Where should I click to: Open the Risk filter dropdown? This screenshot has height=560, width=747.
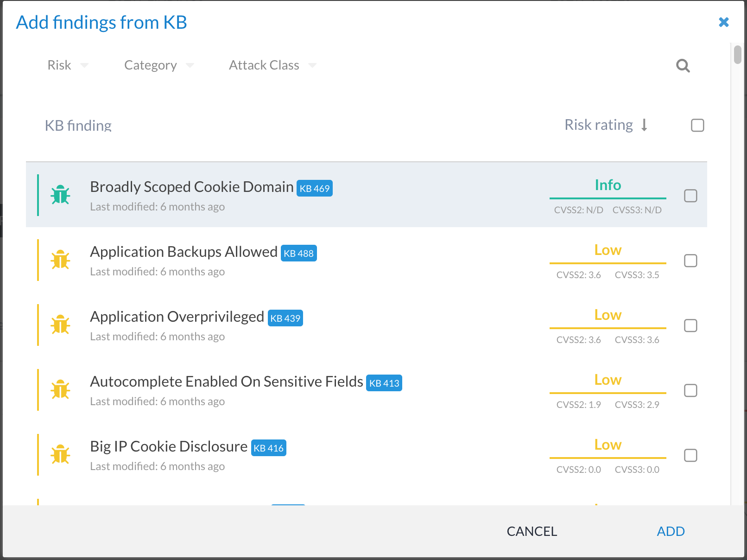(x=68, y=65)
